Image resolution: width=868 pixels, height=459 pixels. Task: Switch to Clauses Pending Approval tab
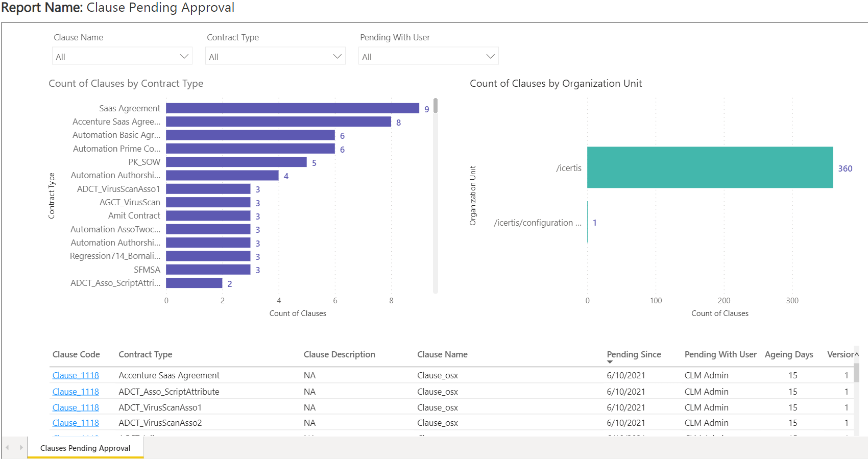point(85,448)
